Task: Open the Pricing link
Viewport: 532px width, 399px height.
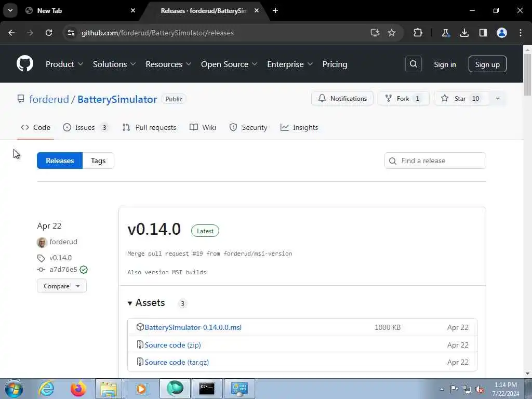Action: pyautogui.click(x=335, y=64)
